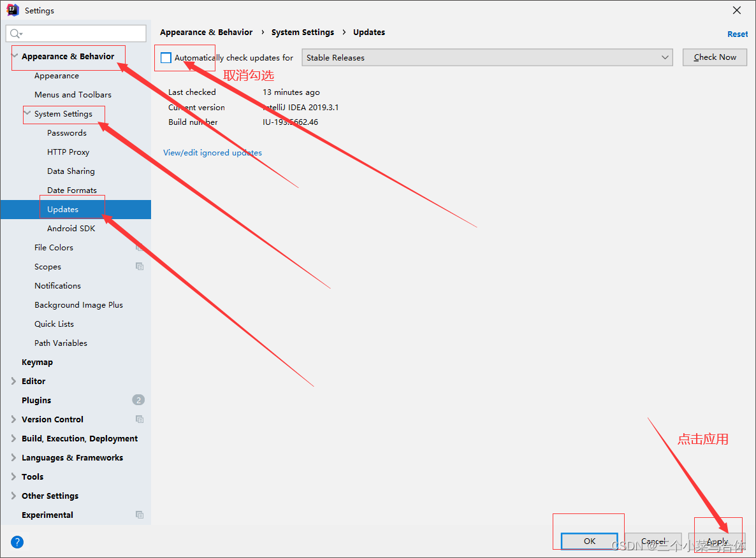Image resolution: width=756 pixels, height=558 pixels.
Task: Select Menus and Toolbars item
Action: pos(73,95)
